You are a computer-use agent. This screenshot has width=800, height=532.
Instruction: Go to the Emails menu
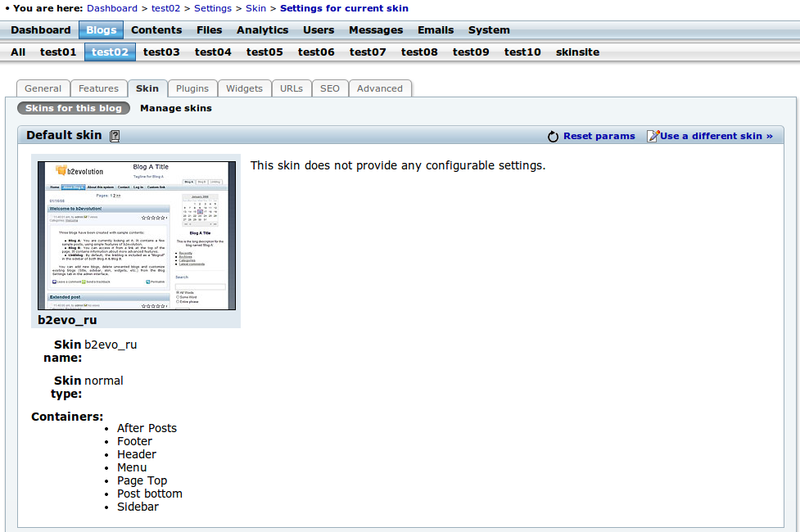(x=436, y=30)
